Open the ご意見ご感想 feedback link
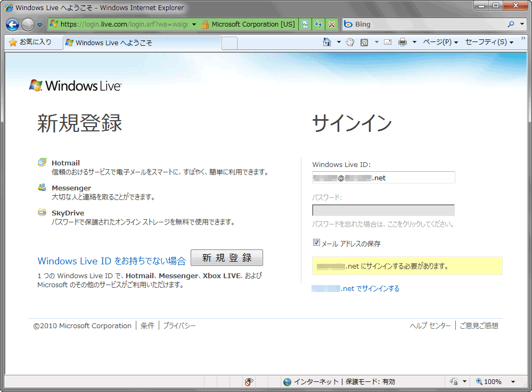This screenshot has height=392, width=532. point(479,326)
